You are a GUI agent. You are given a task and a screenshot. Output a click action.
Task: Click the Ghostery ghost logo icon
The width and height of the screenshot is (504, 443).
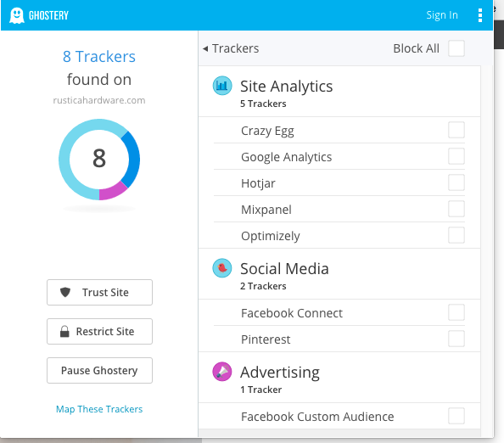(17, 15)
